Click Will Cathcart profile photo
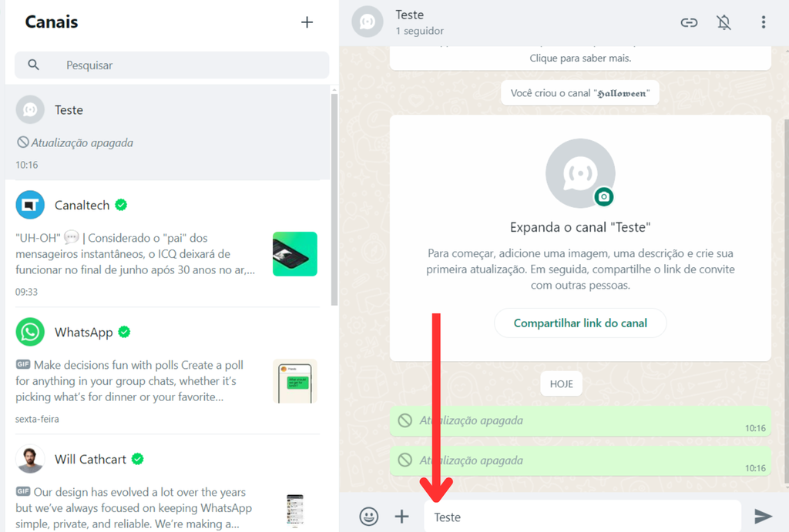This screenshot has height=532, width=789. [30, 459]
